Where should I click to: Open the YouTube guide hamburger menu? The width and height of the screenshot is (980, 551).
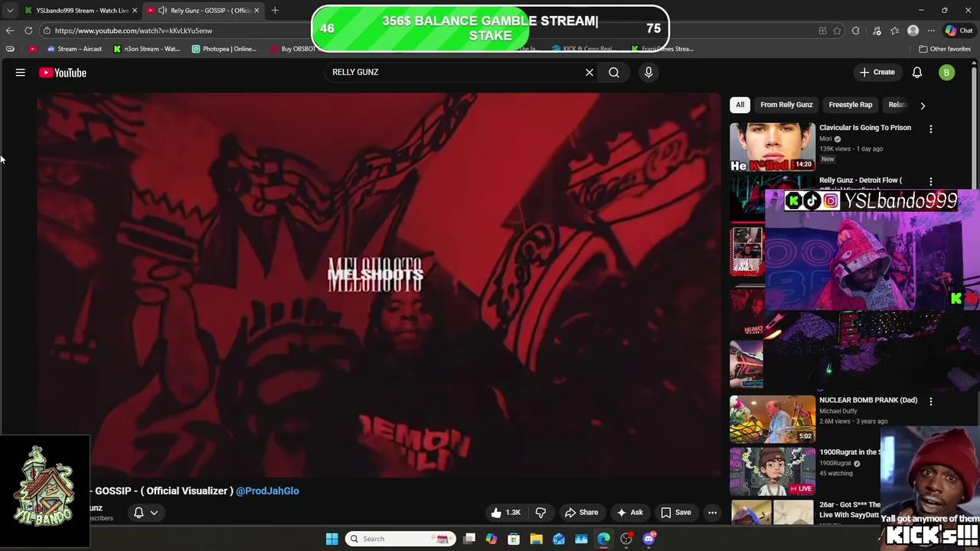(x=21, y=73)
